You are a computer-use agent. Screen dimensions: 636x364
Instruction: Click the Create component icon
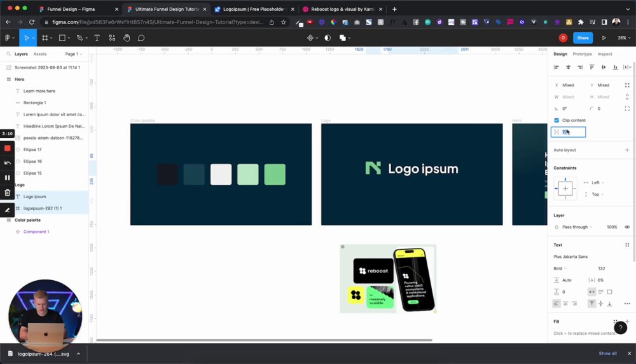click(x=310, y=37)
